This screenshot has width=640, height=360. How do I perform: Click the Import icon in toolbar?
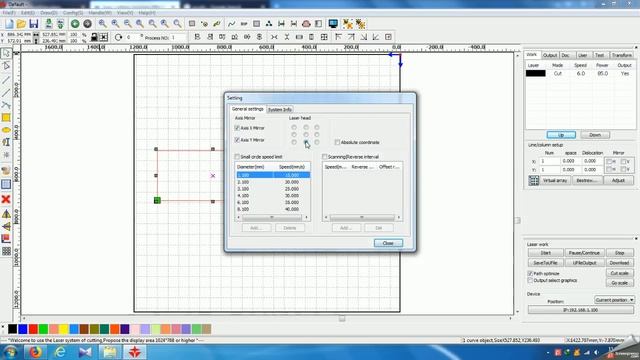tap(49, 24)
